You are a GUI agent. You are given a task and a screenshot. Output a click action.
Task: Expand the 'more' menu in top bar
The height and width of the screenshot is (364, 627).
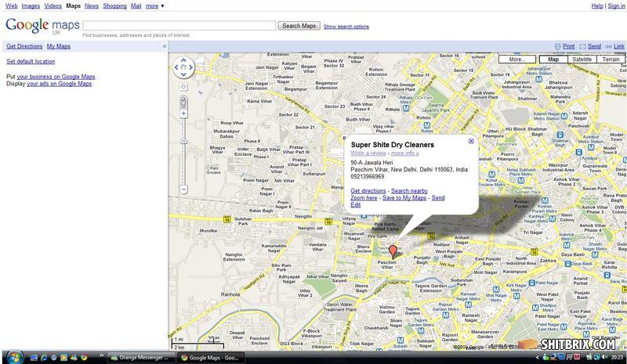[x=154, y=6]
